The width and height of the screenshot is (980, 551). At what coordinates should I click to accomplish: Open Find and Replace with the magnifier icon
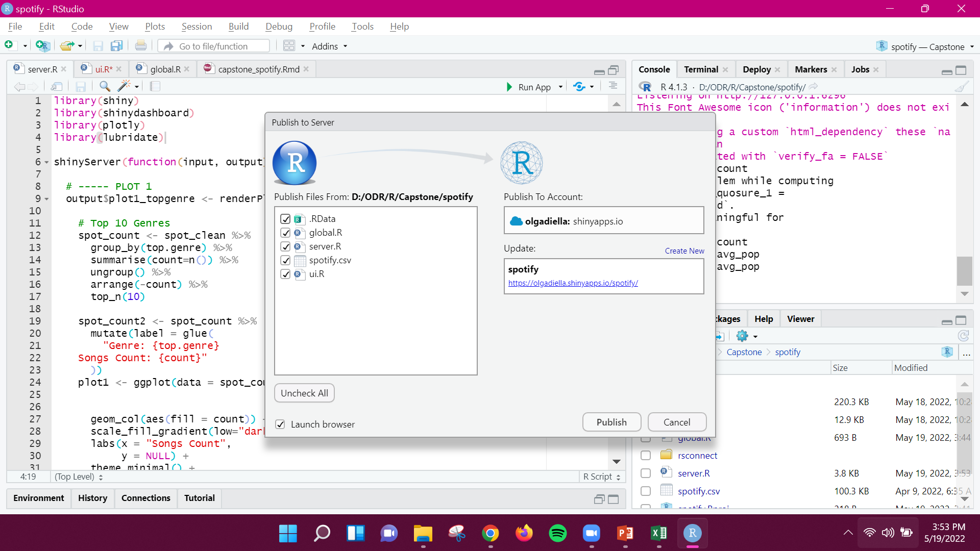tap(105, 86)
